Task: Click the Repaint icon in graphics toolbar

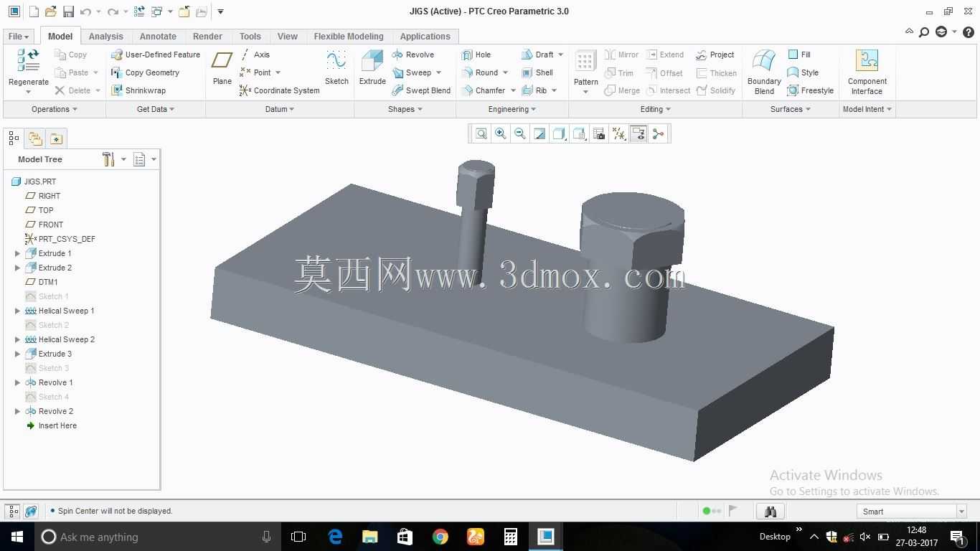Action: (x=540, y=133)
